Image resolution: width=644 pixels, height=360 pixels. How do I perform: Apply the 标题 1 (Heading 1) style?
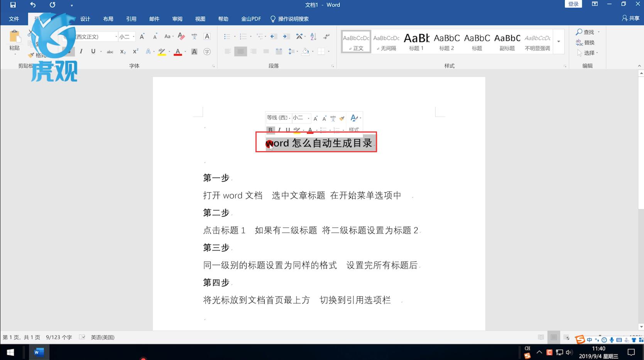point(416,41)
